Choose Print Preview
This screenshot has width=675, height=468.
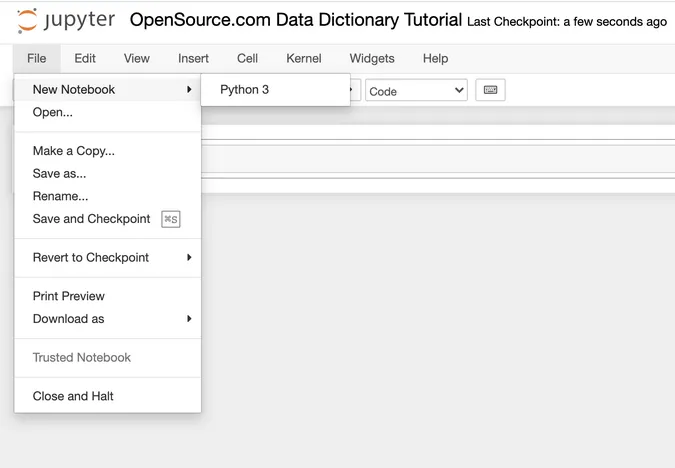pyautogui.click(x=108, y=296)
